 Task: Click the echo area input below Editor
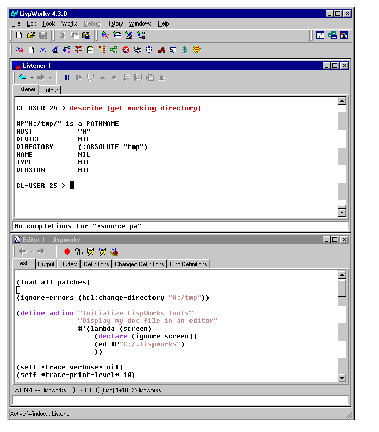coord(180,400)
